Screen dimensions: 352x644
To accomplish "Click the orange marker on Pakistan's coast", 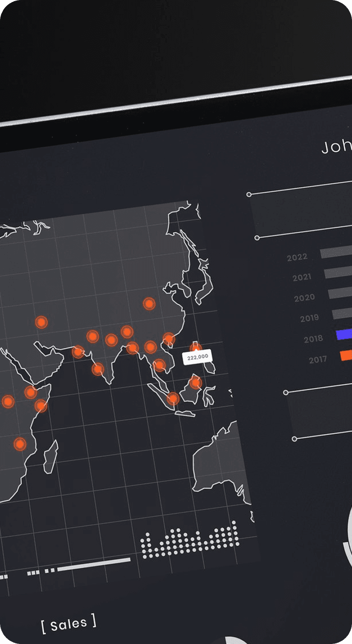I will pos(78,352).
